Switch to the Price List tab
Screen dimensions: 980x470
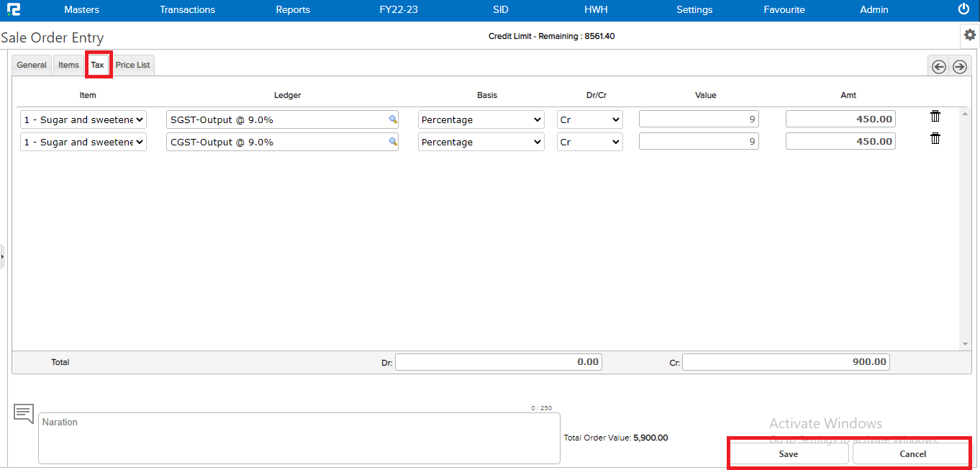pyautogui.click(x=132, y=65)
